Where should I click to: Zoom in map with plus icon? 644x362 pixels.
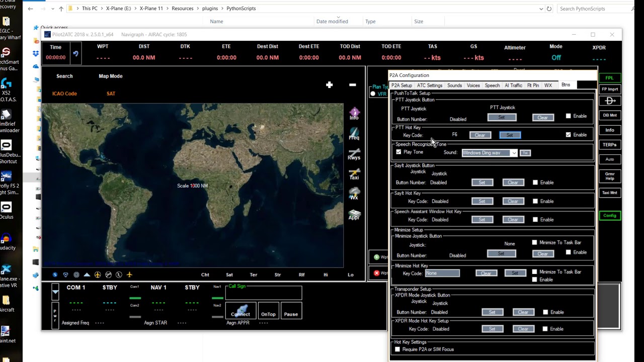coord(329,85)
